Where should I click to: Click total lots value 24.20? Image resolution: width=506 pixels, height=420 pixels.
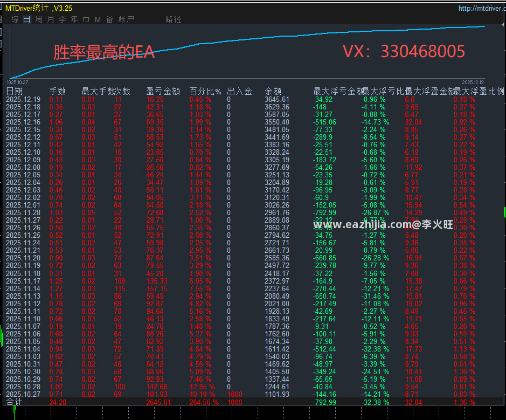pos(58,402)
